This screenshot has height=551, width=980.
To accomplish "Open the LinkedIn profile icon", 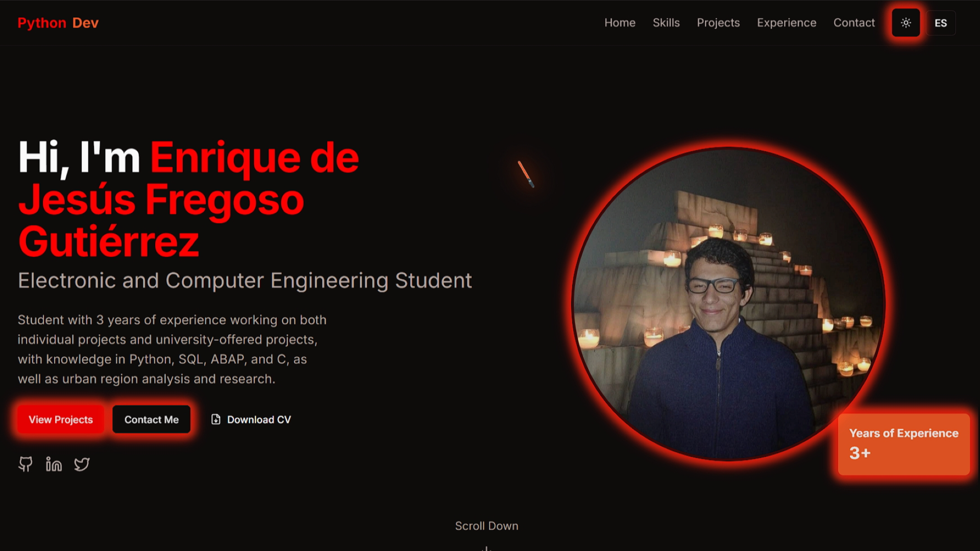I will pos(54,464).
